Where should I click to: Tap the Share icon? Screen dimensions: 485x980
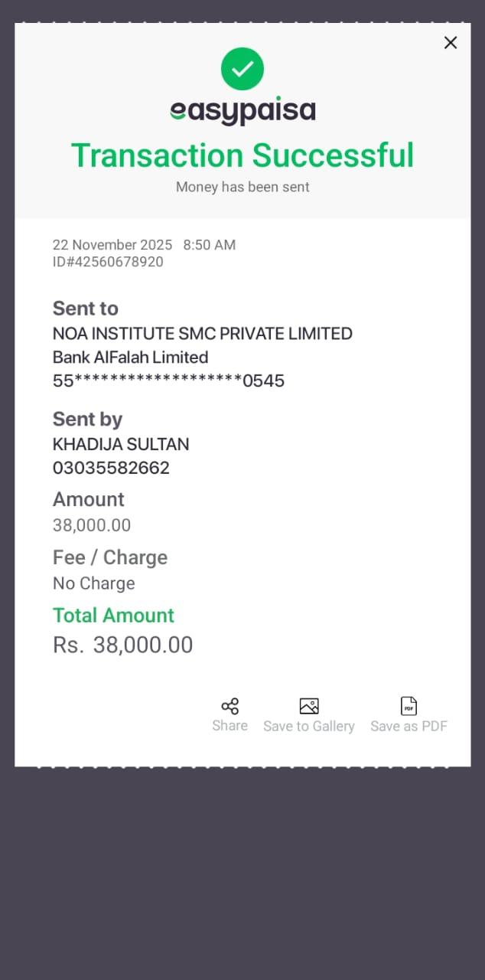point(229,706)
